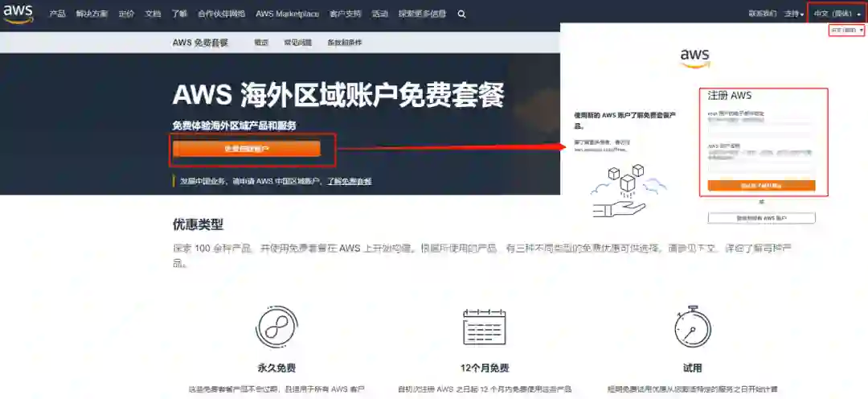Image resolution: width=868 pixels, height=399 pixels.
Task: Open AWS Marketplace in navigation
Action: click(287, 14)
